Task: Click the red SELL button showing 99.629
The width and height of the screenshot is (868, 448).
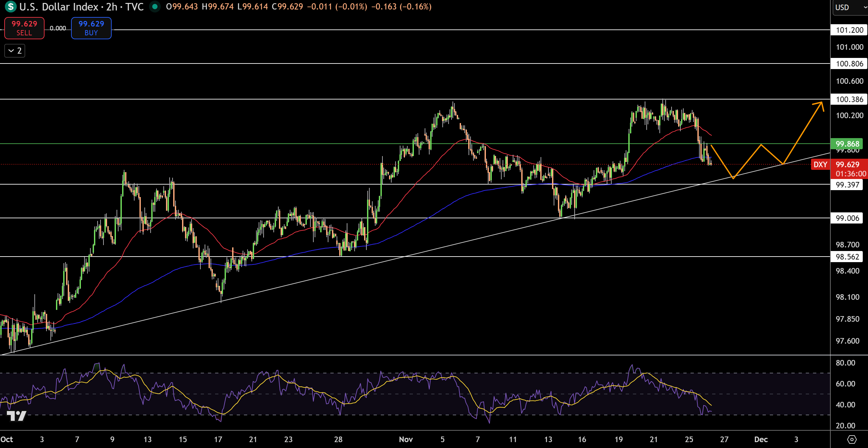Action: point(24,28)
